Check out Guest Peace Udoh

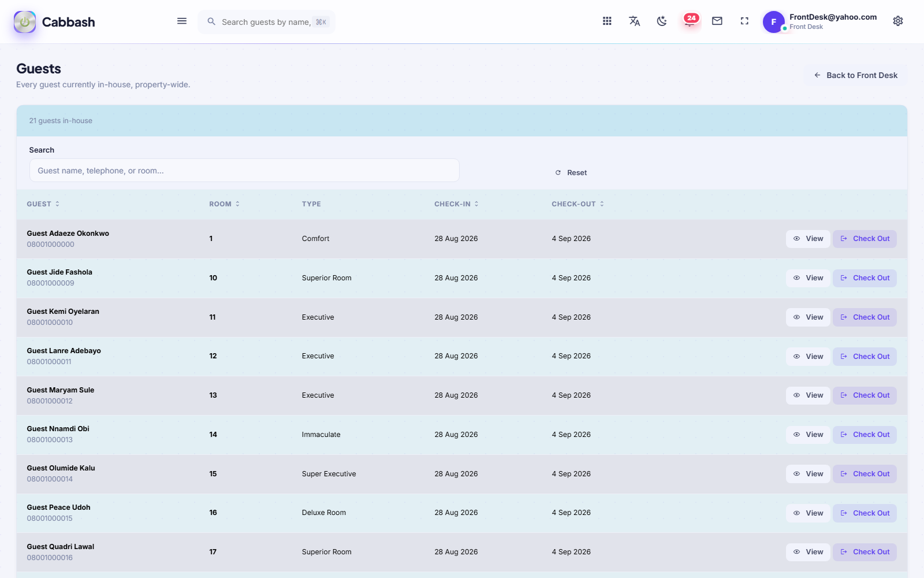click(x=865, y=513)
